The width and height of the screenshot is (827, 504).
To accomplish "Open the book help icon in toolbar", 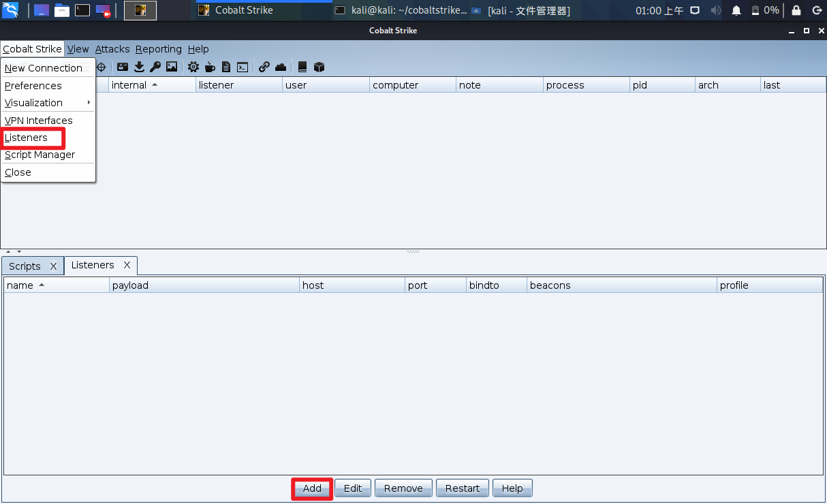I will pos(302,67).
